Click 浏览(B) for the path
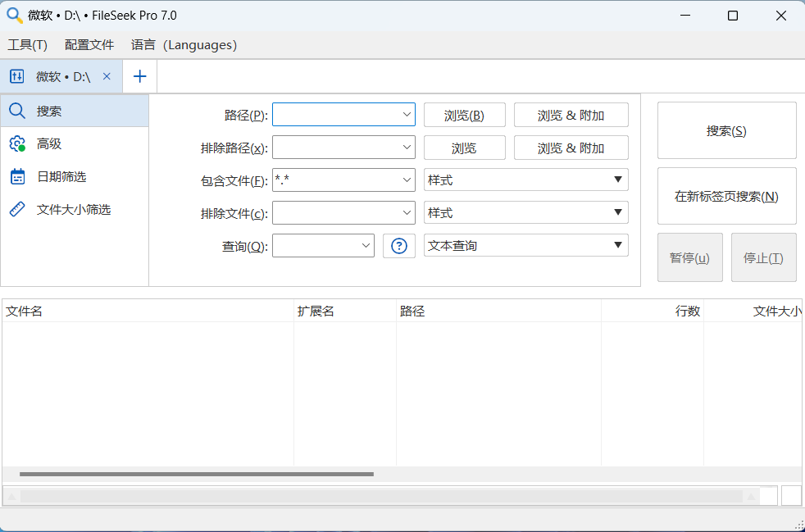This screenshot has height=532, width=805. (464, 115)
